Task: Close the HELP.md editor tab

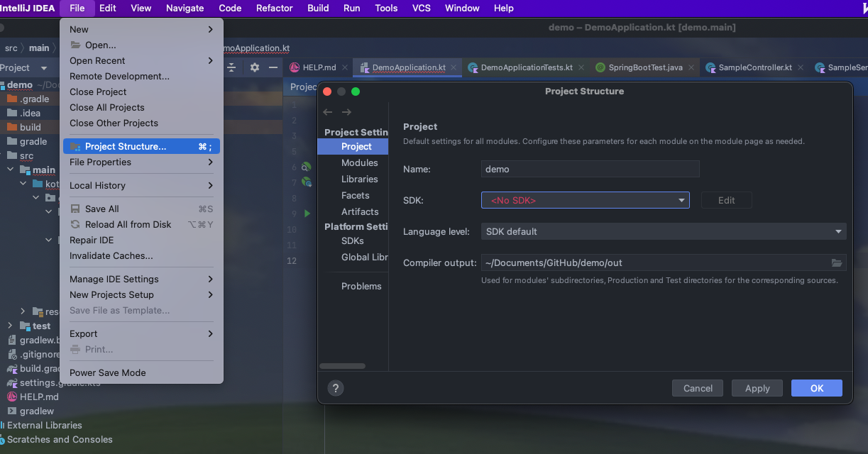Action: [x=345, y=67]
